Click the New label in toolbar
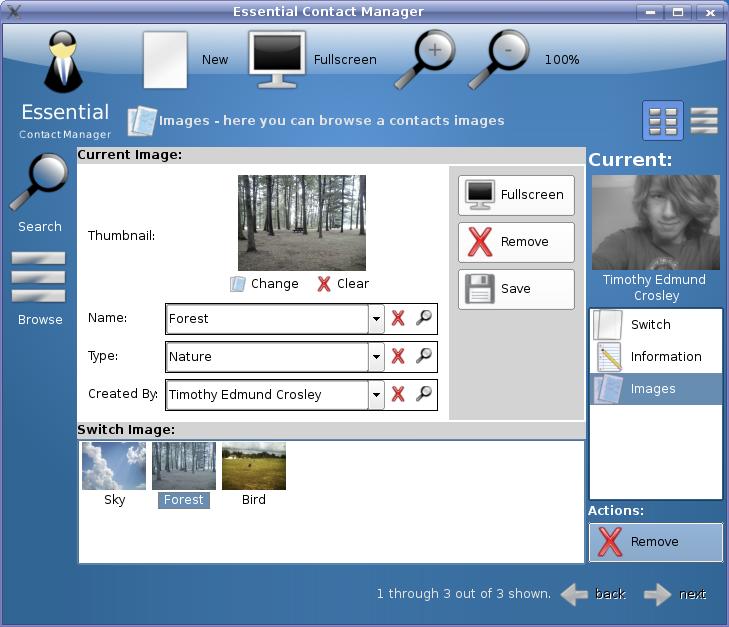 tap(215, 60)
